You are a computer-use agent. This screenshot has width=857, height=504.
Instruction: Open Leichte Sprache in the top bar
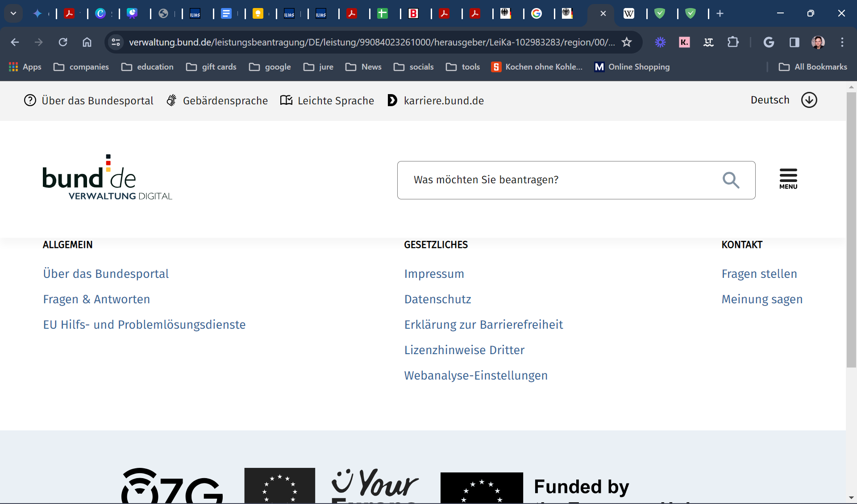coord(327,100)
